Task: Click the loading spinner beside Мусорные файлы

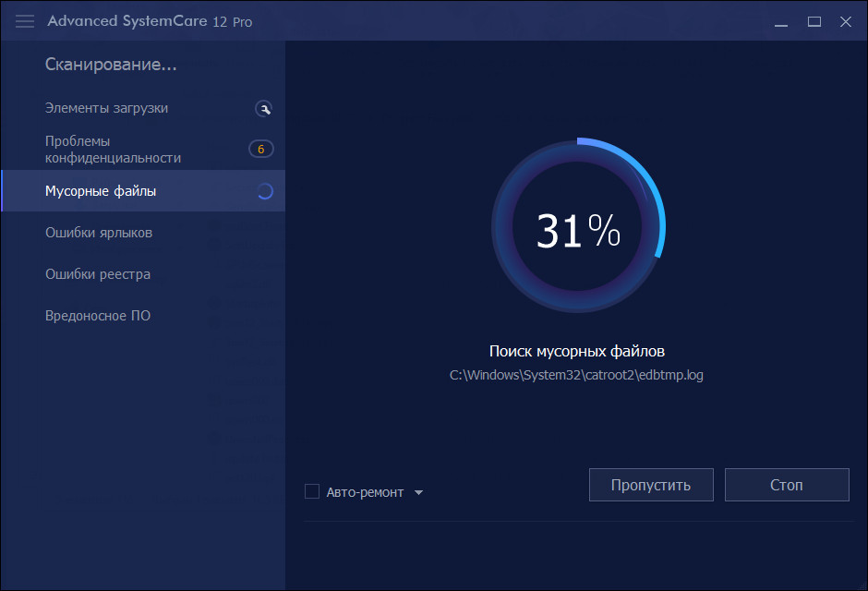Action: [264, 192]
